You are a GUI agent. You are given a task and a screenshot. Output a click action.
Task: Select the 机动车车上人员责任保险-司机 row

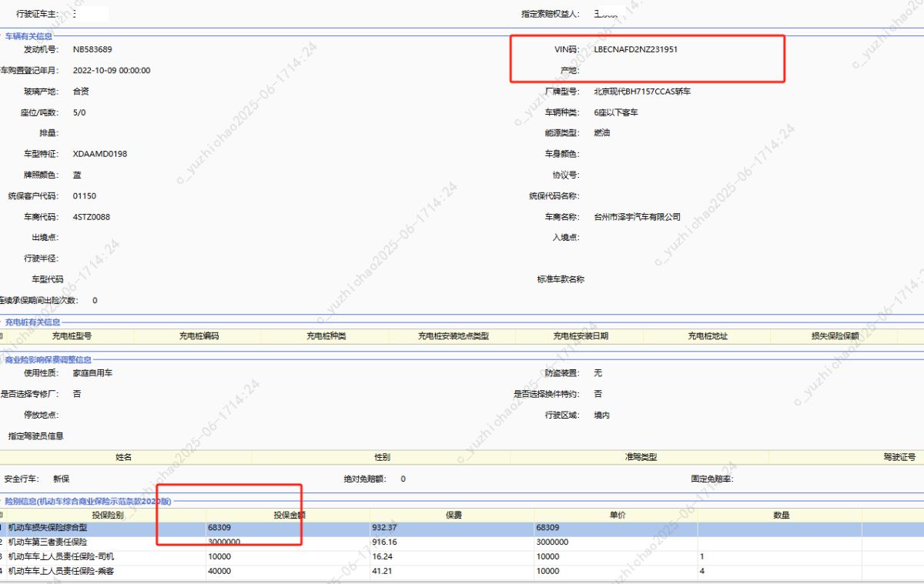[62, 556]
